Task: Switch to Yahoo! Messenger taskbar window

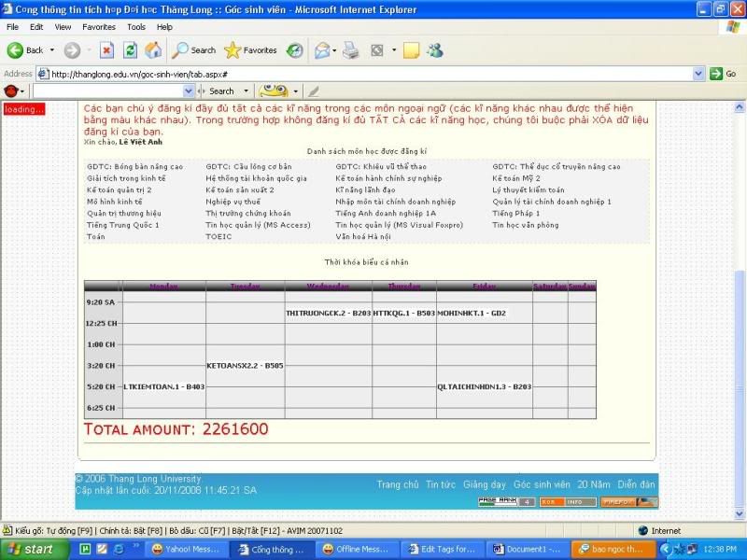Action: coord(186,549)
